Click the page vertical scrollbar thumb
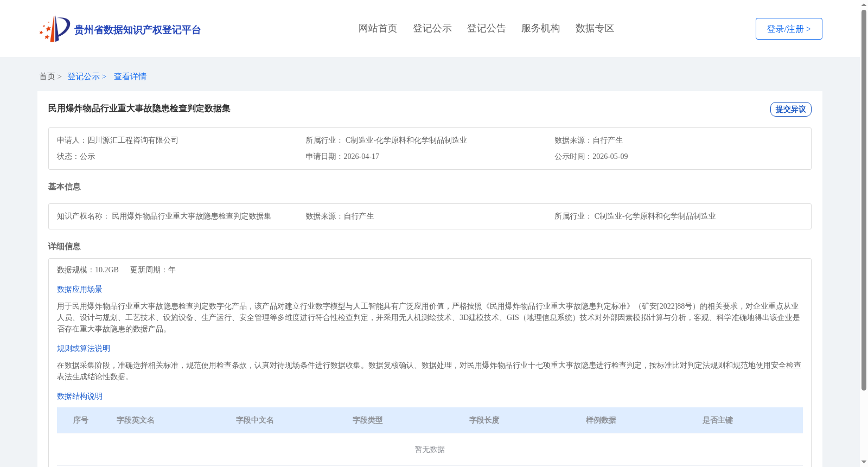The width and height of the screenshot is (868, 467). point(864,200)
